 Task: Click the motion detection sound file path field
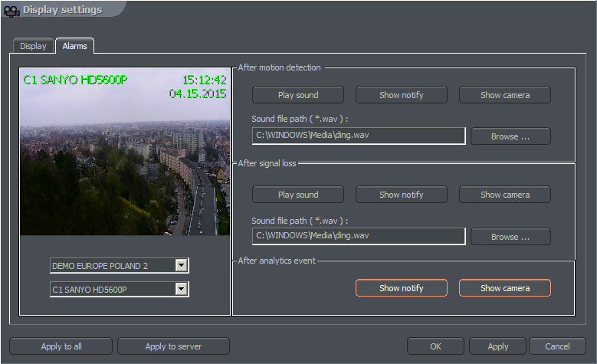tap(358, 136)
